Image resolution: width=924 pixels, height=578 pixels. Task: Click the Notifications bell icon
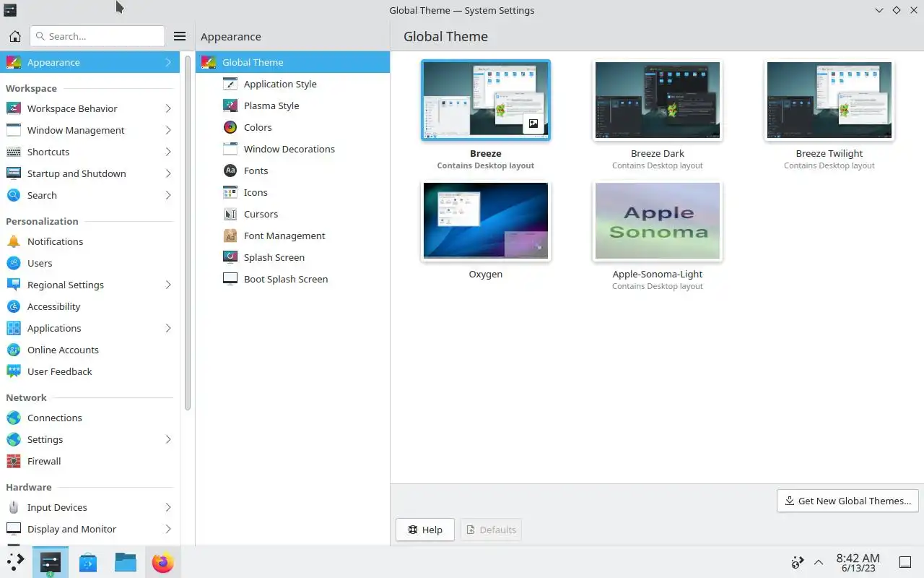pyautogui.click(x=14, y=241)
